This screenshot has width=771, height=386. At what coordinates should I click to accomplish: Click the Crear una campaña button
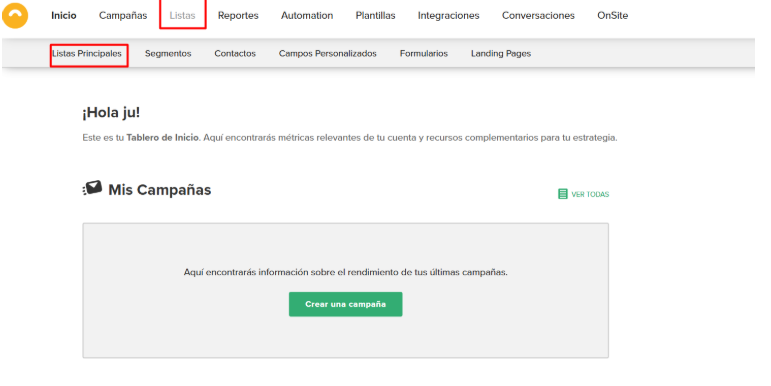point(346,304)
